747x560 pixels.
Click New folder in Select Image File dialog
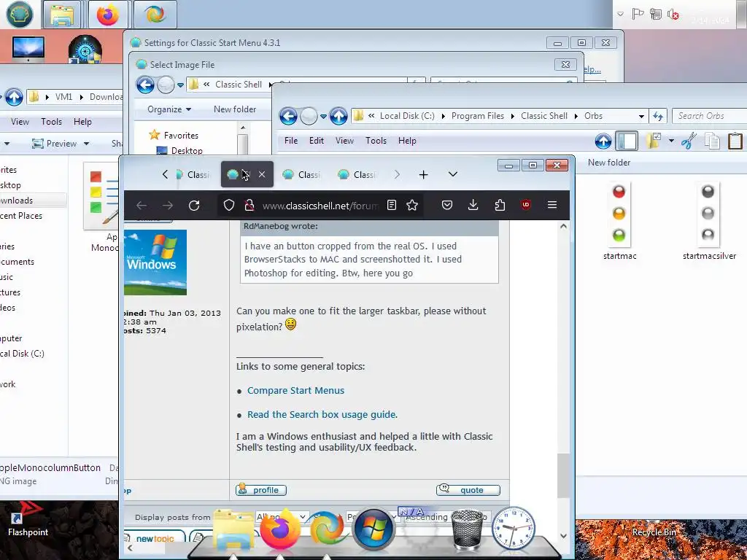(x=235, y=109)
